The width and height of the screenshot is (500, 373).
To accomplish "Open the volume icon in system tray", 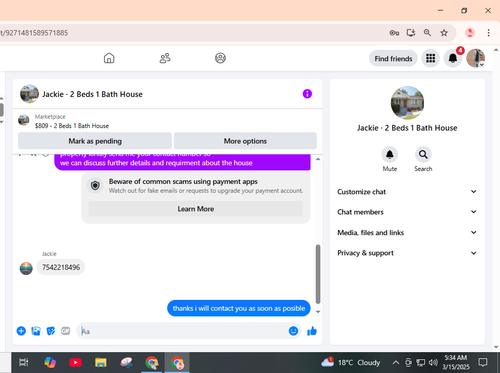I will [433, 362].
